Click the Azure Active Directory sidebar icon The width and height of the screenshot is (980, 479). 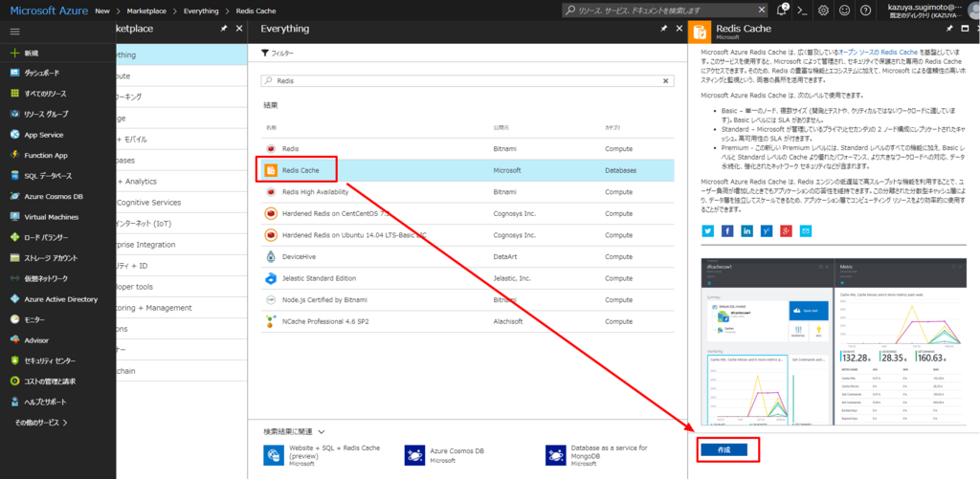(15, 299)
